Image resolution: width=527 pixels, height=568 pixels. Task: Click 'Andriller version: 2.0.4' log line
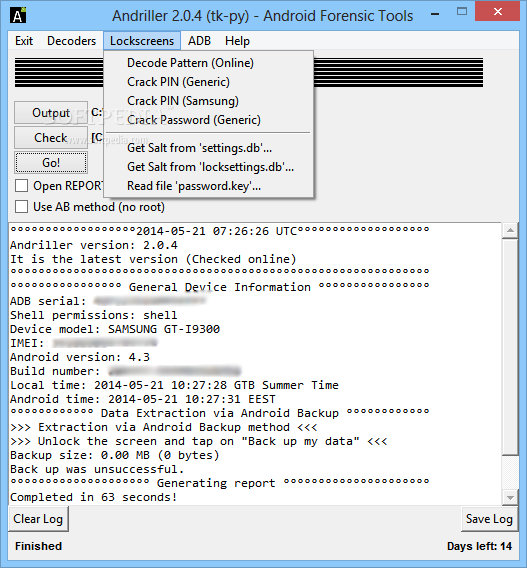pyautogui.click(x=94, y=245)
